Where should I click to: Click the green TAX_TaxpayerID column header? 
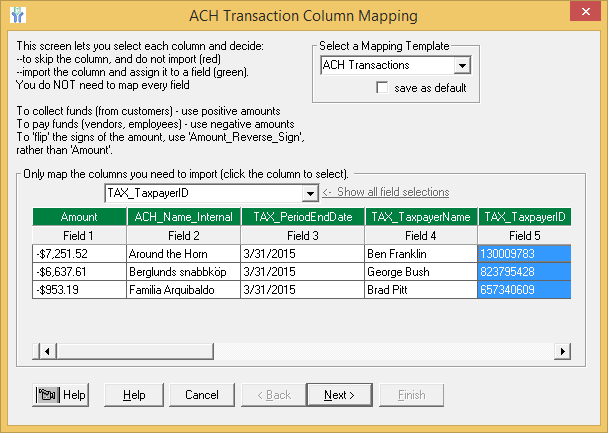(x=524, y=217)
